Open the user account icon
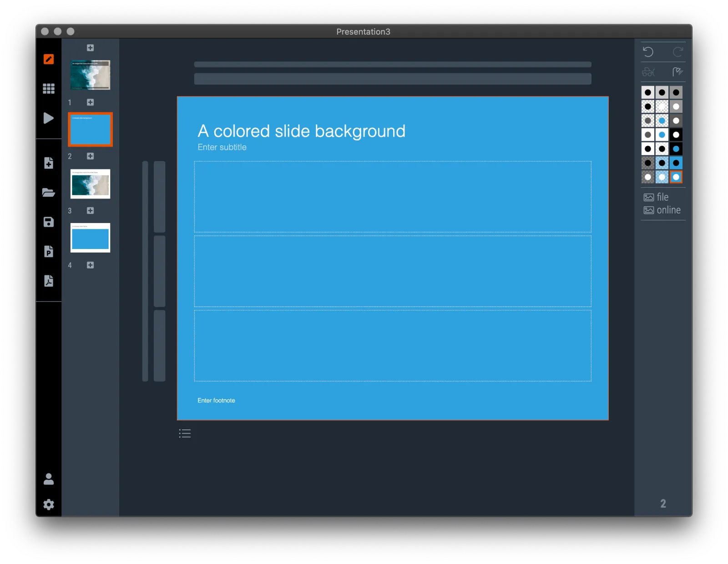Screen dimensions: 728x564 [49, 479]
